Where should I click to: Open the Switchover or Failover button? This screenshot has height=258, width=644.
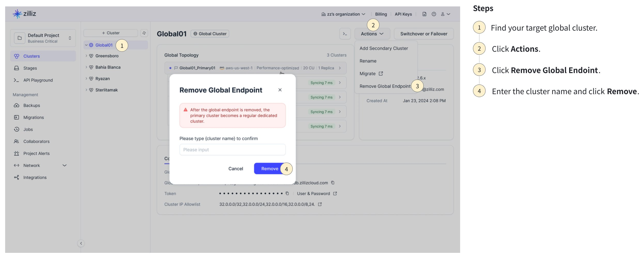[x=424, y=34]
